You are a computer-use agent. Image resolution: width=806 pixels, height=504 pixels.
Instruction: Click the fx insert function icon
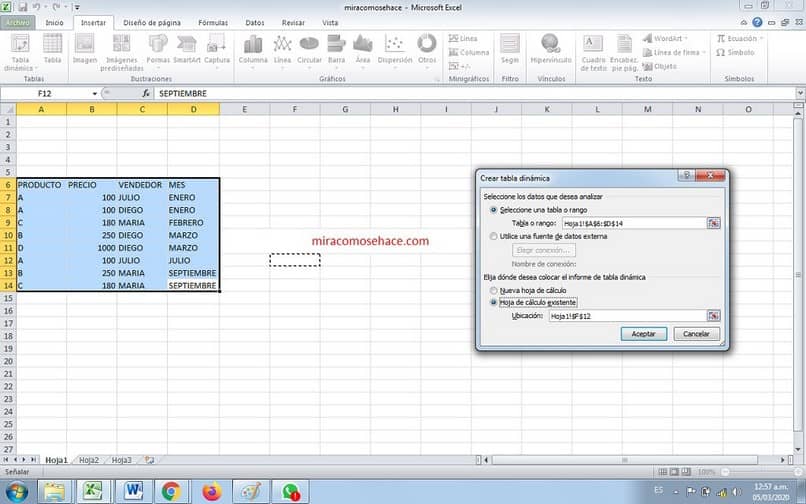146,93
